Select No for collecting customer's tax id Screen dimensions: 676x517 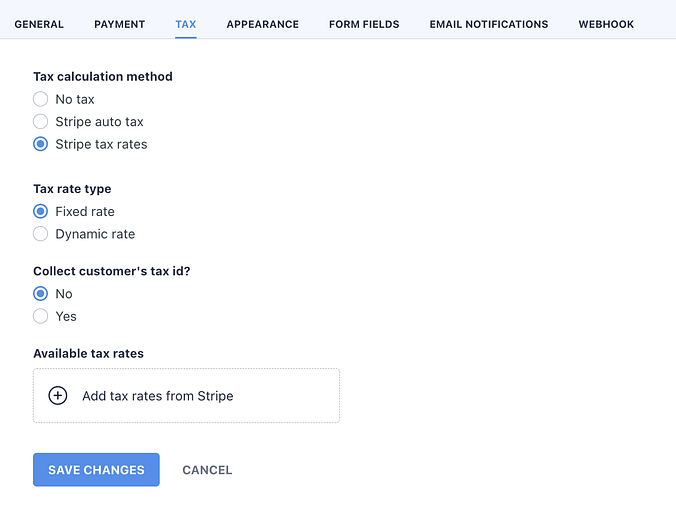point(41,294)
